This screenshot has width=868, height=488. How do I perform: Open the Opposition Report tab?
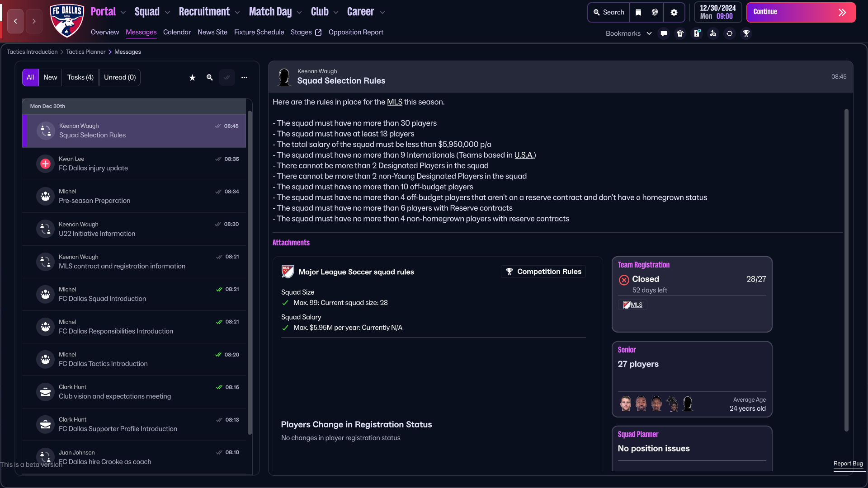click(356, 32)
